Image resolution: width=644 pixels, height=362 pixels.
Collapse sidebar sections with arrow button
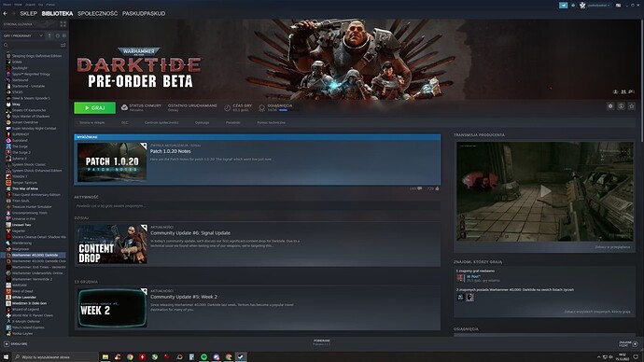click(x=49, y=35)
